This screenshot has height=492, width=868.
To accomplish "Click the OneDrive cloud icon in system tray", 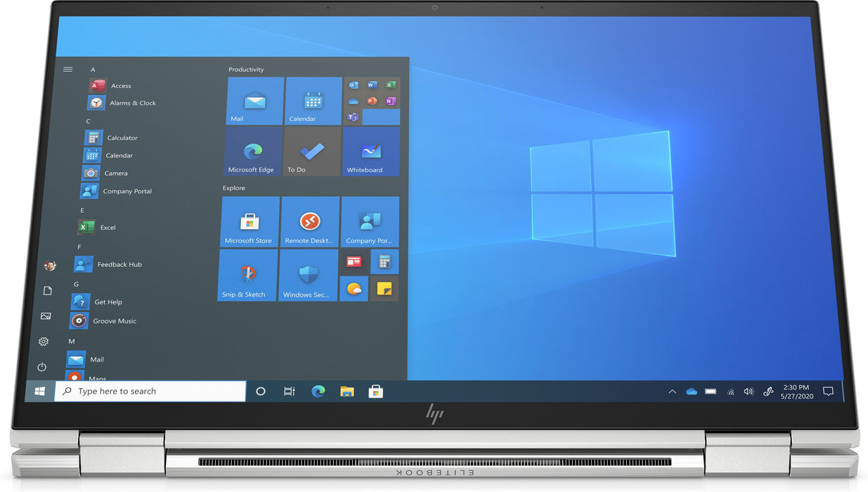I will (x=691, y=391).
